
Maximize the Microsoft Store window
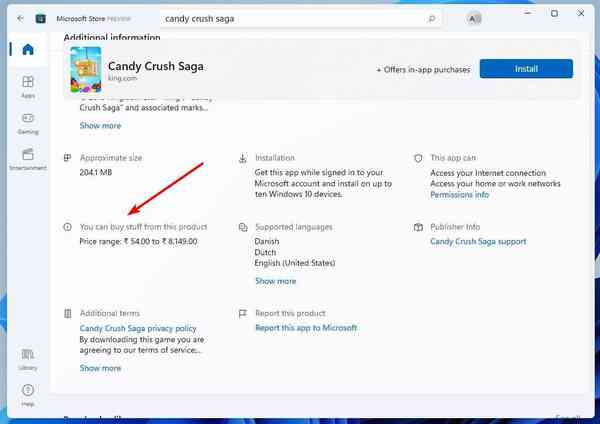click(554, 13)
